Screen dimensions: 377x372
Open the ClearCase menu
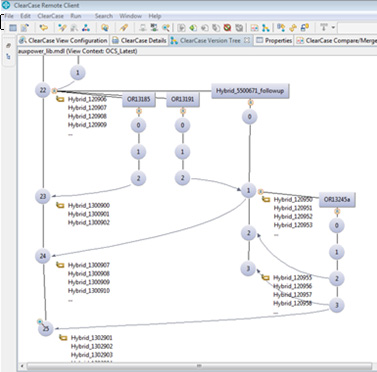(x=50, y=16)
